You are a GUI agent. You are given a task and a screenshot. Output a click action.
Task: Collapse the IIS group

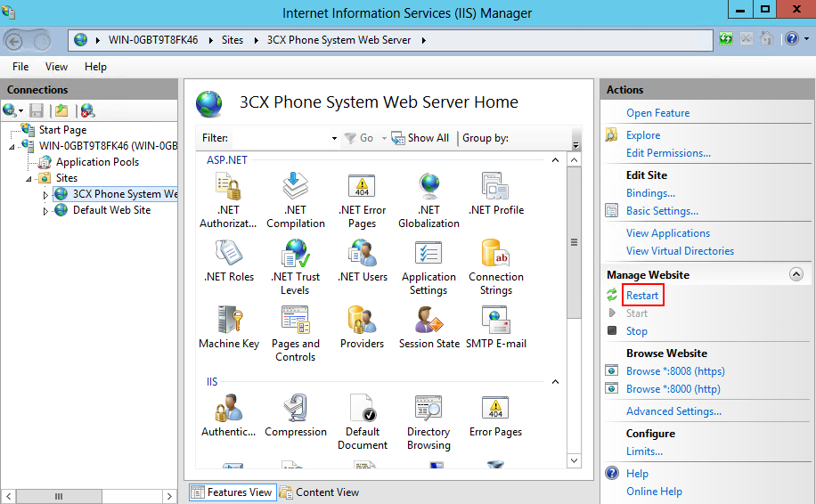click(x=555, y=382)
